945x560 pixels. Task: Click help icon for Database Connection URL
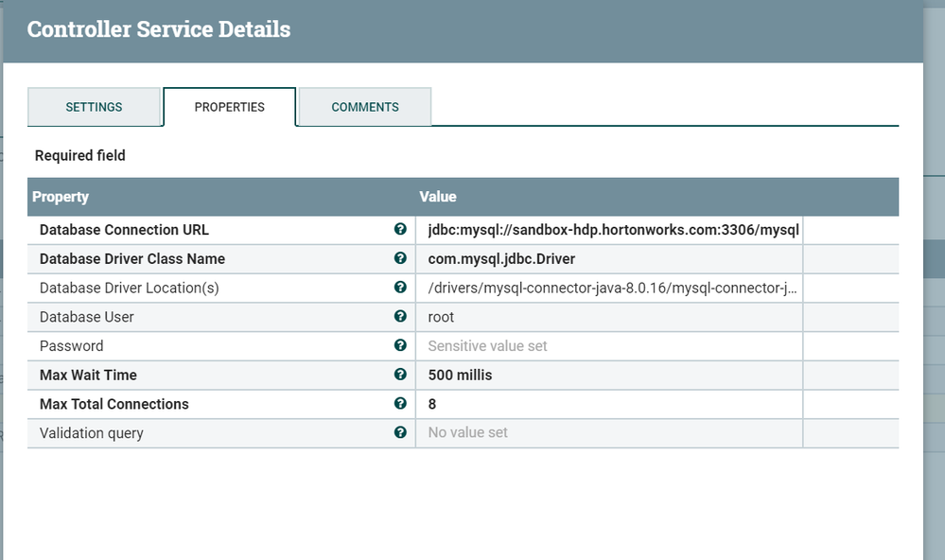pyautogui.click(x=401, y=230)
